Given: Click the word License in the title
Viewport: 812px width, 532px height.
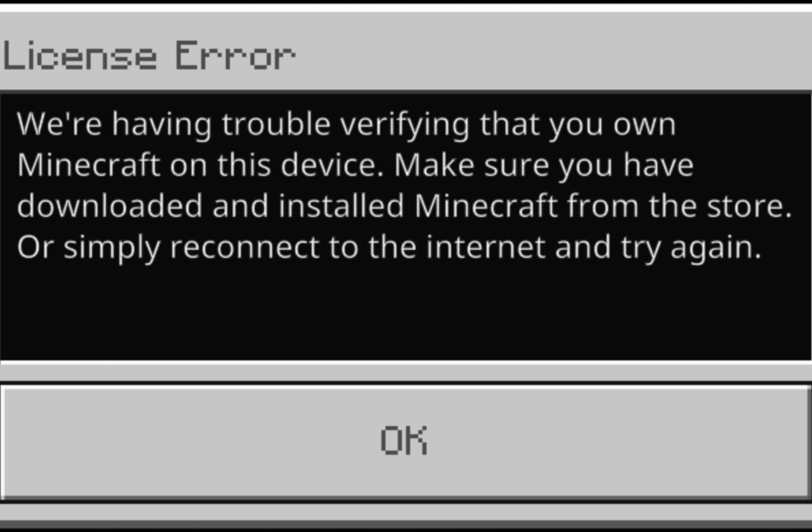Looking at the screenshot, I should tap(80, 55).
